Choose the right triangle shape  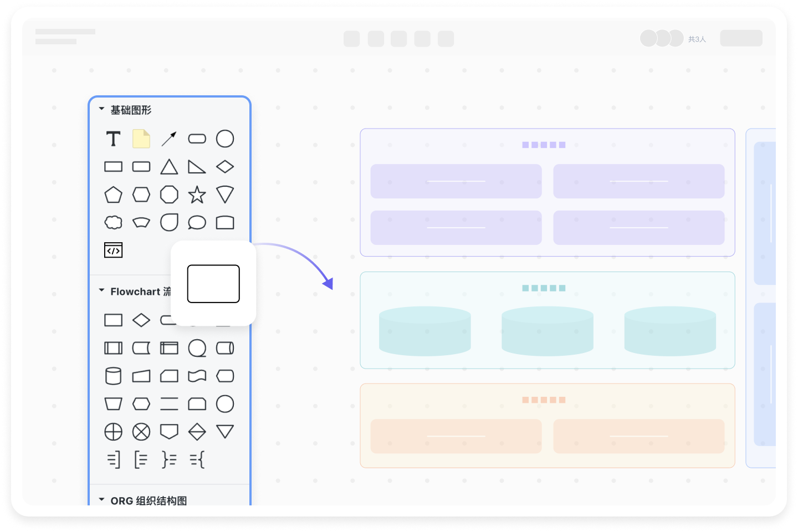tap(197, 166)
